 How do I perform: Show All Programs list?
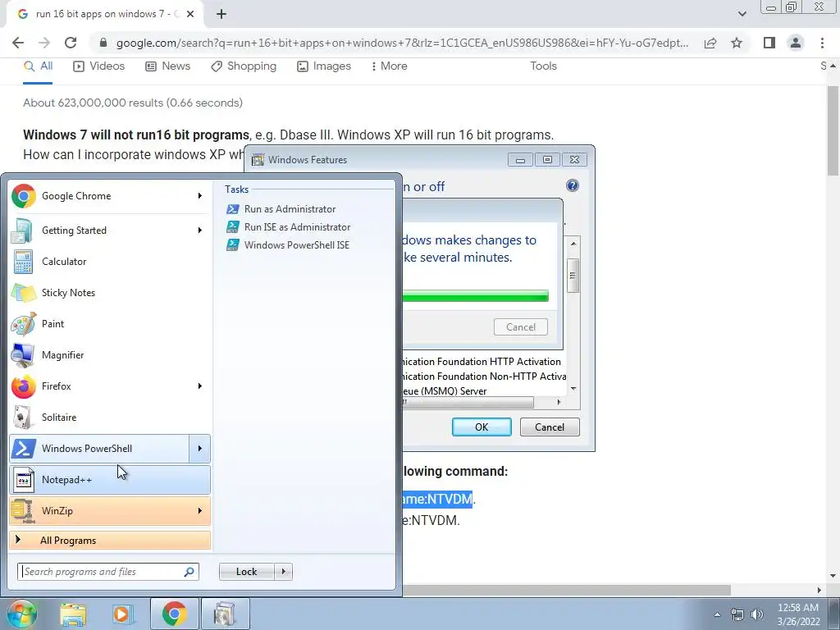tap(110, 541)
